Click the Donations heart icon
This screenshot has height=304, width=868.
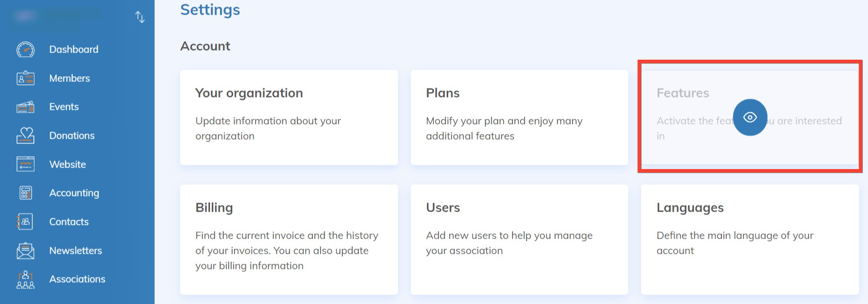(26, 135)
